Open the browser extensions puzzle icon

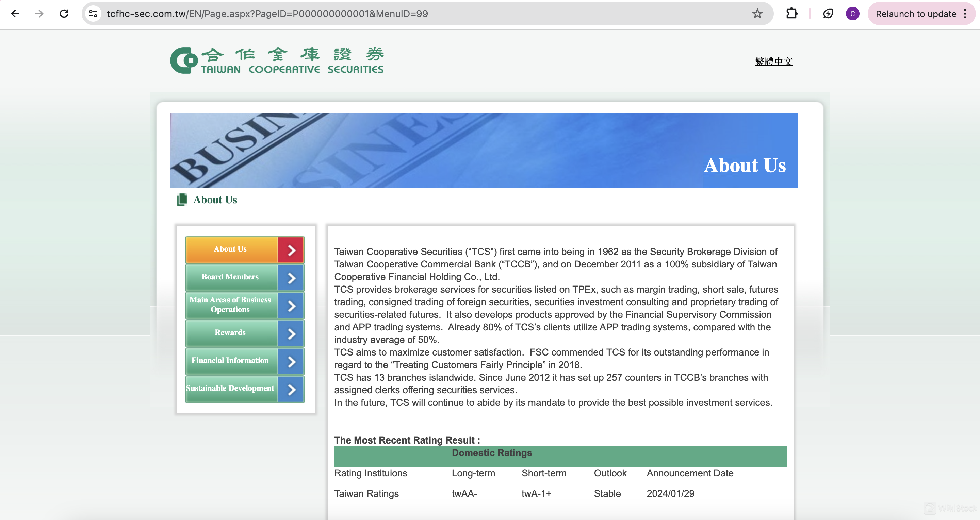click(x=793, y=14)
